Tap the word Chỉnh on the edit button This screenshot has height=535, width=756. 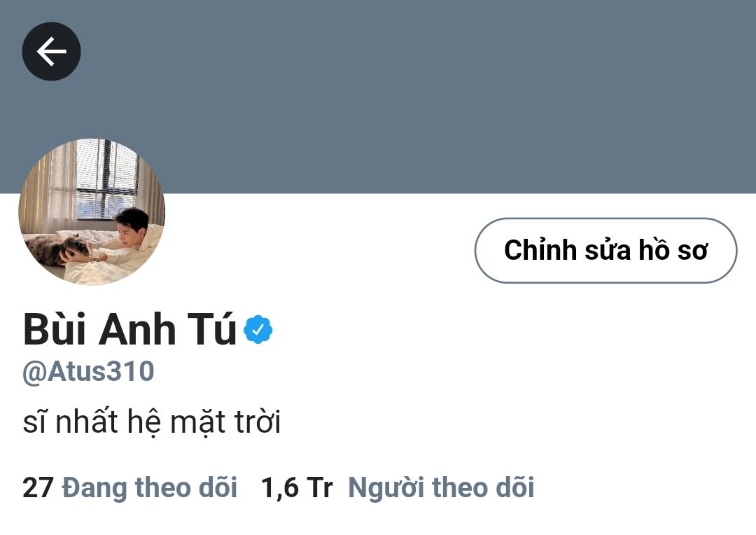coord(540,250)
